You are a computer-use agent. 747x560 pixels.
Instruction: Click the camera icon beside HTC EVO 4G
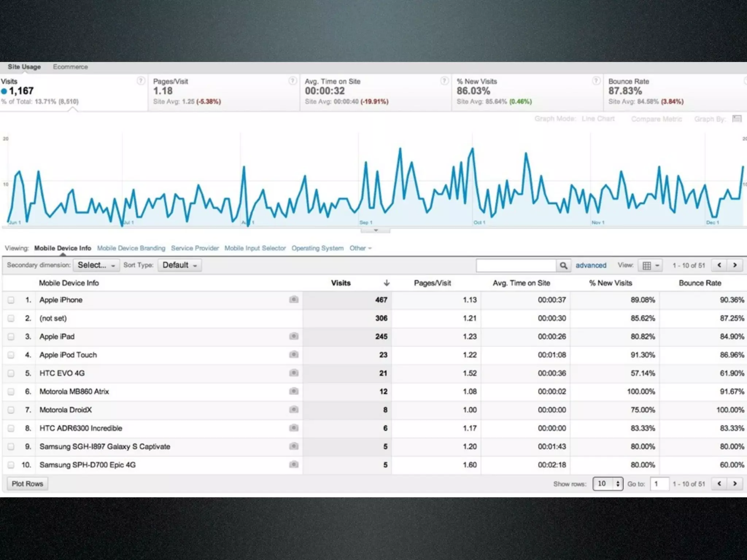pos(294,373)
